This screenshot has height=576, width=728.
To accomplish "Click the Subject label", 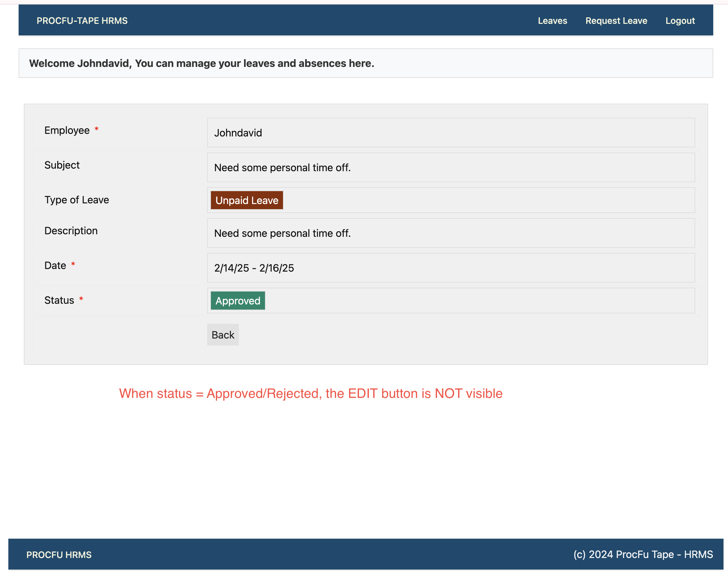I will point(62,165).
